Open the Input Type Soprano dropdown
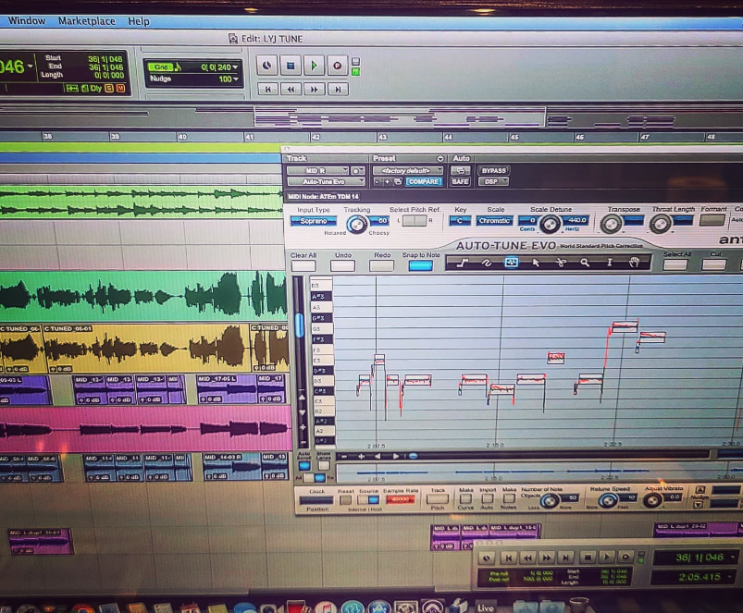The height and width of the screenshot is (613, 743). coord(314,221)
